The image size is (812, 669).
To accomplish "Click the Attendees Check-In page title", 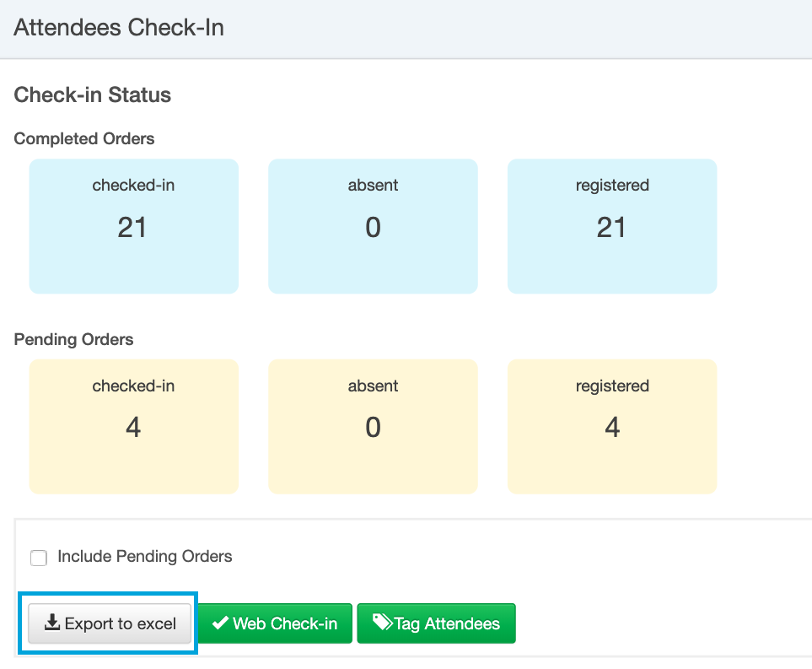I will tap(119, 28).
